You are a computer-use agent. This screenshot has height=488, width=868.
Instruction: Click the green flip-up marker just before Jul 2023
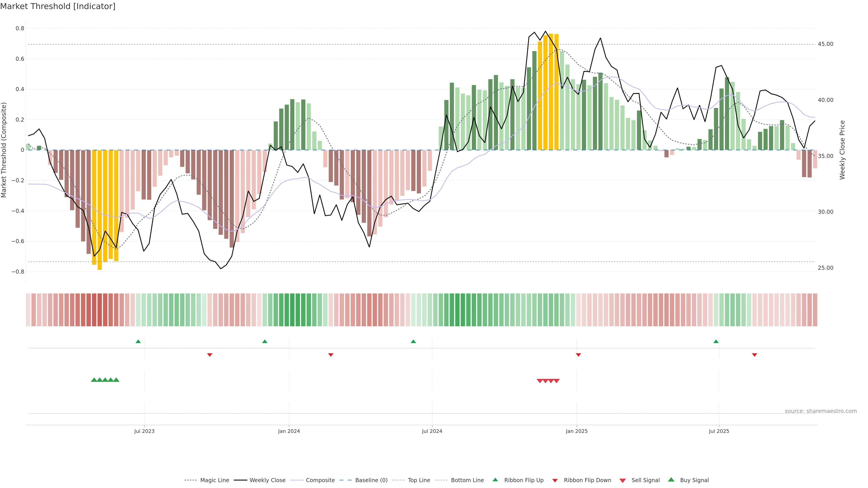tap(138, 342)
